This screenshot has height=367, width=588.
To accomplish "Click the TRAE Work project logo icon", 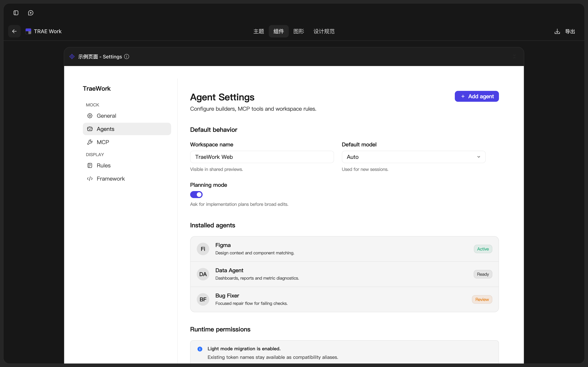I will click(x=28, y=31).
